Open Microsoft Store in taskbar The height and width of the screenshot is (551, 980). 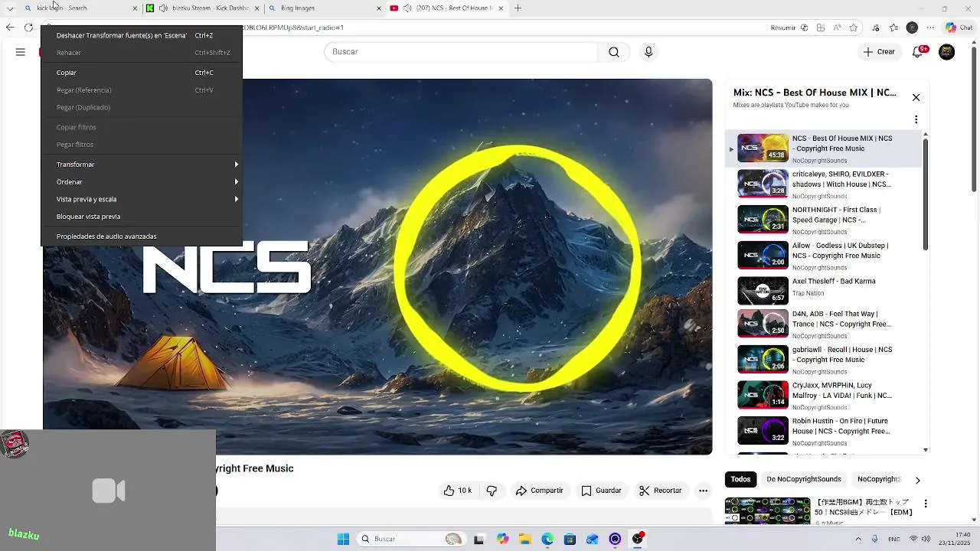570,539
